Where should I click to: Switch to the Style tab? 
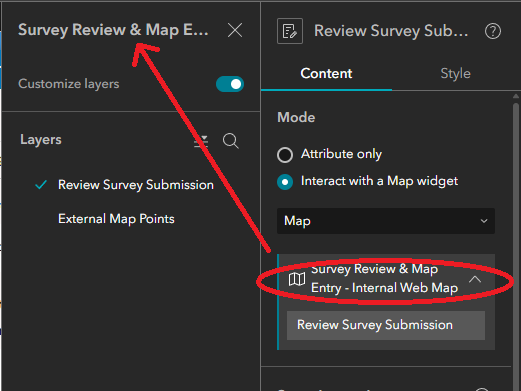click(455, 74)
